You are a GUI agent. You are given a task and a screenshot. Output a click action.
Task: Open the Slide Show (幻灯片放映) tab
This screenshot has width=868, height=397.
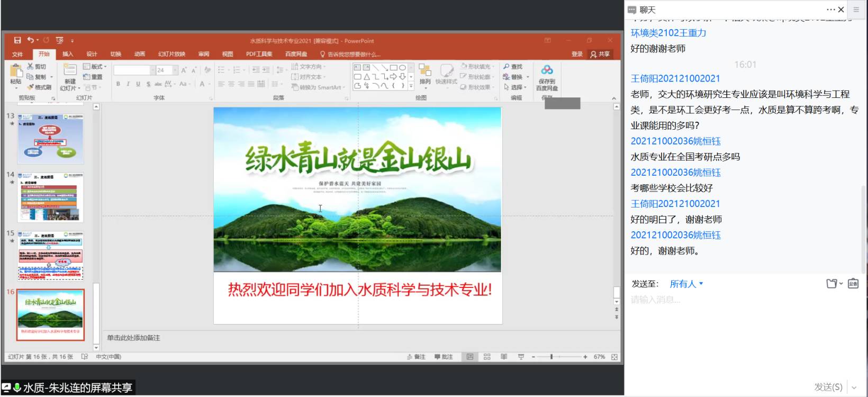coord(171,54)
